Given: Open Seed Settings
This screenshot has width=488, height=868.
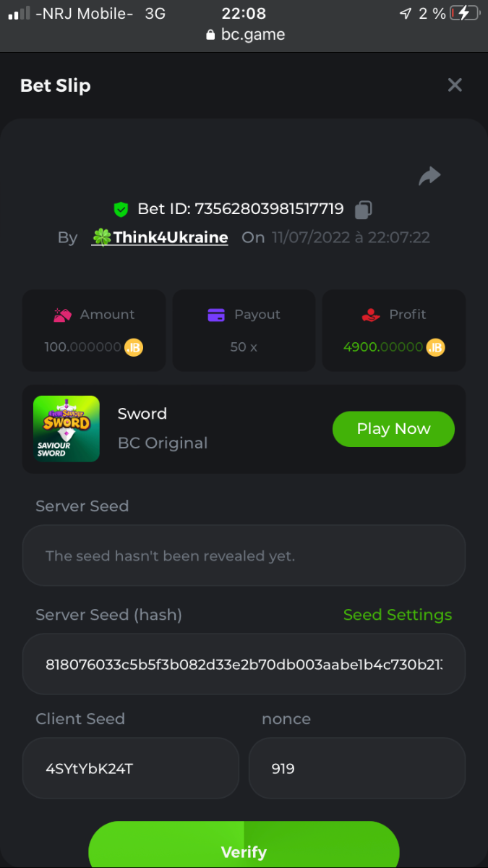Looking at the screenshot, I should 397,615.
